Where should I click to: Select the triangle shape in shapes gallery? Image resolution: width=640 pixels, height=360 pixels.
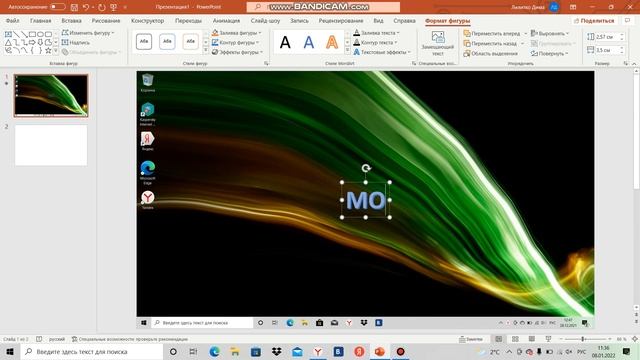[8, 42]
